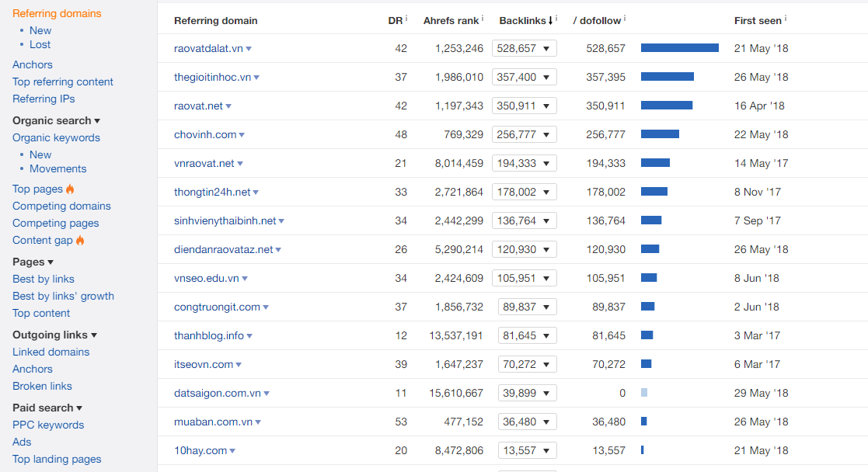Image resolution: width=868 pixels, height=472 pixels.
Task: Open Broken links report
Action: click(42, 387)
